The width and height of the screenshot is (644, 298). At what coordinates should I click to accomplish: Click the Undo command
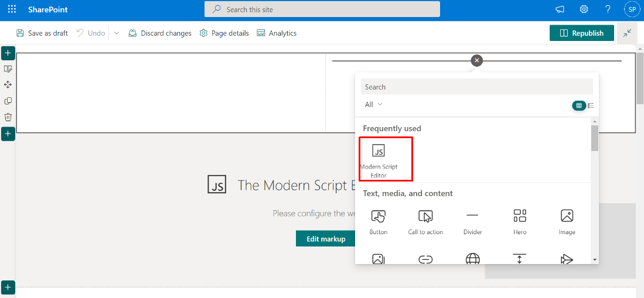[91, 33]
